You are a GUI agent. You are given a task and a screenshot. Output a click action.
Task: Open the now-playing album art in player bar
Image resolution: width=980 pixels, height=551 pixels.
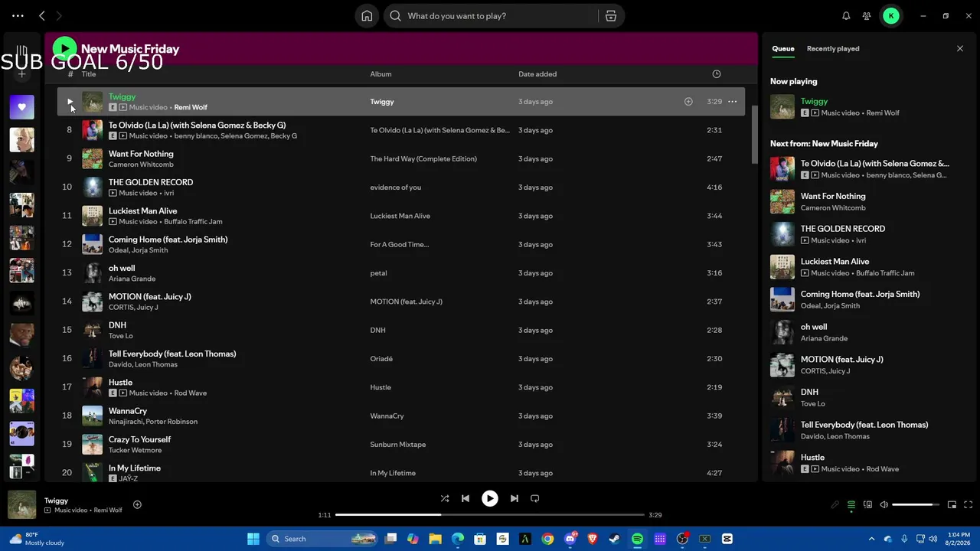point(21,505)
